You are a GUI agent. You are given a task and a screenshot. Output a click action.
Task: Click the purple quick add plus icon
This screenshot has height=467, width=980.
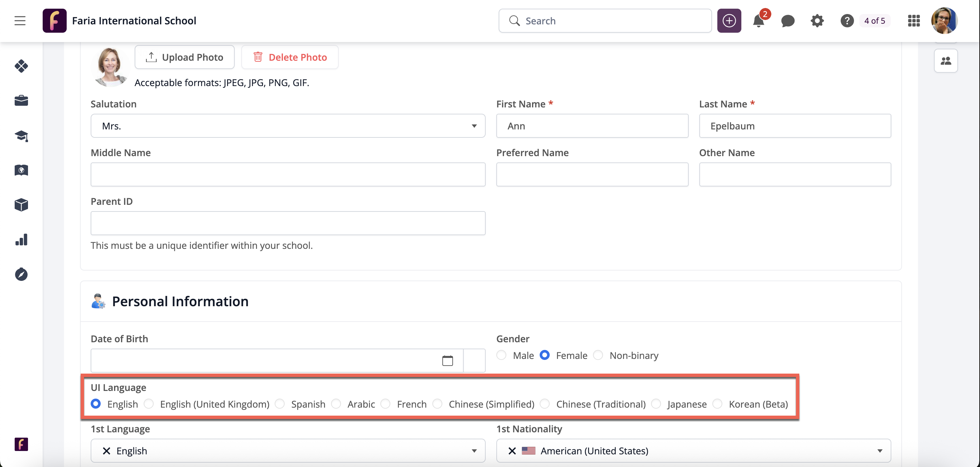pos(729,21)
